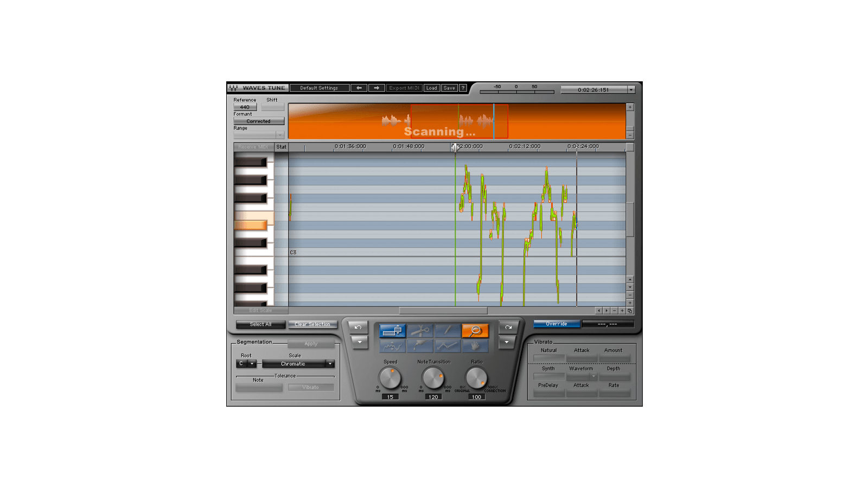
Task: Open the Chromatic scale dropdown
Action: pyautogui.click(x=298, y=364)
